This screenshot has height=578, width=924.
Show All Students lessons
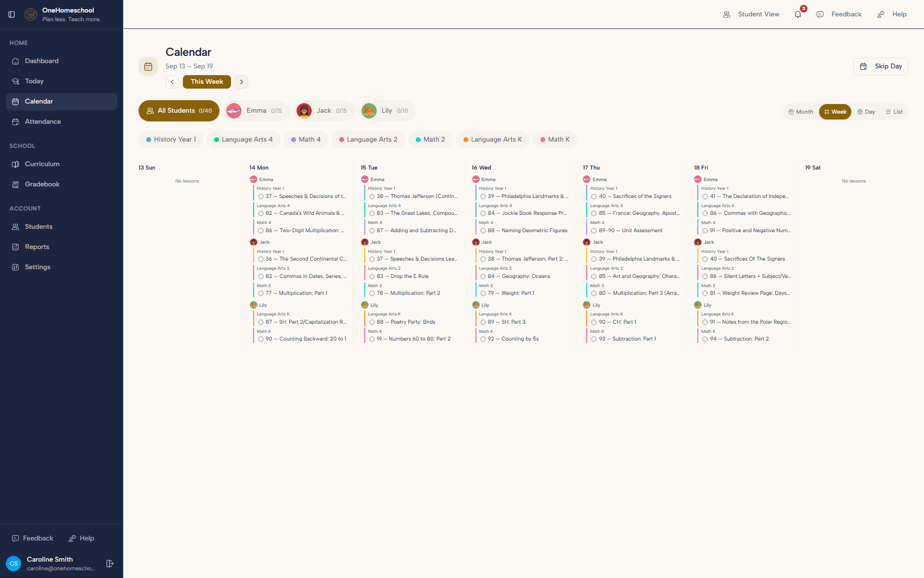179,111
